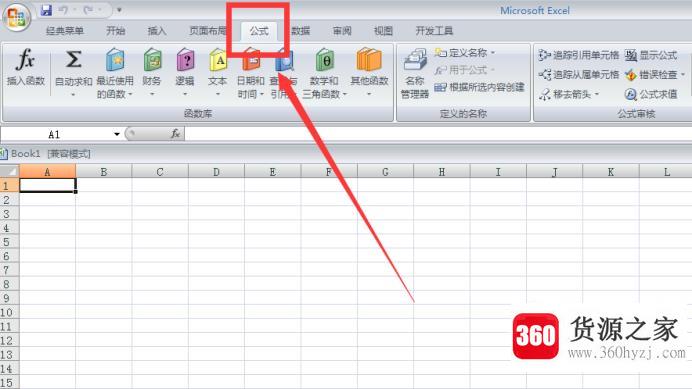
Task: Open the 其他函数 books icon
Action: [369, 60]
